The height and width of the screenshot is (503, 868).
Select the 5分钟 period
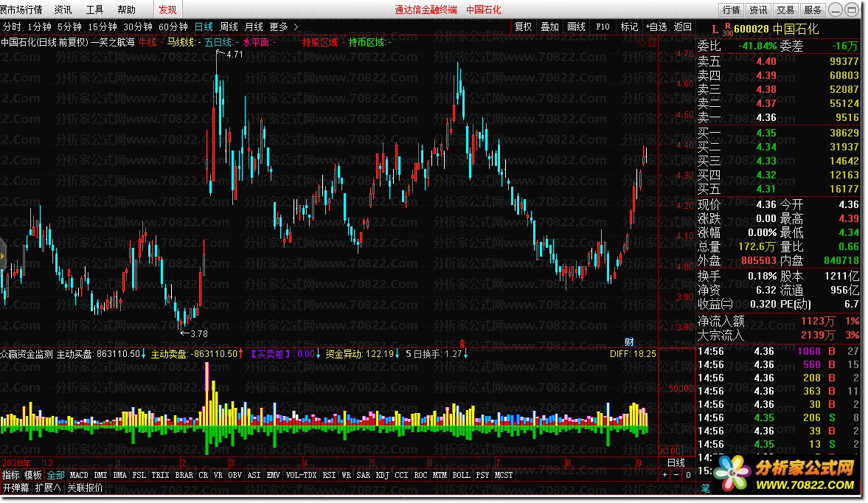point(69,27)
